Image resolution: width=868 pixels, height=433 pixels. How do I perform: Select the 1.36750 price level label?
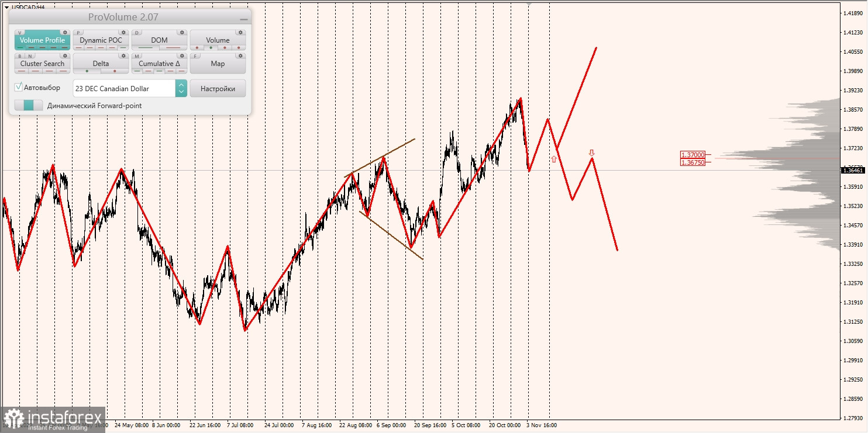point(693,162)
